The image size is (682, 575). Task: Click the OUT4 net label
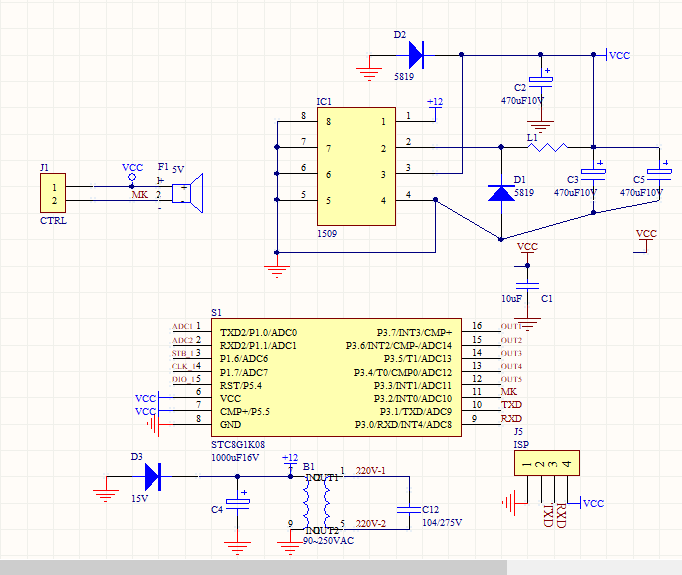click(511, 366)
